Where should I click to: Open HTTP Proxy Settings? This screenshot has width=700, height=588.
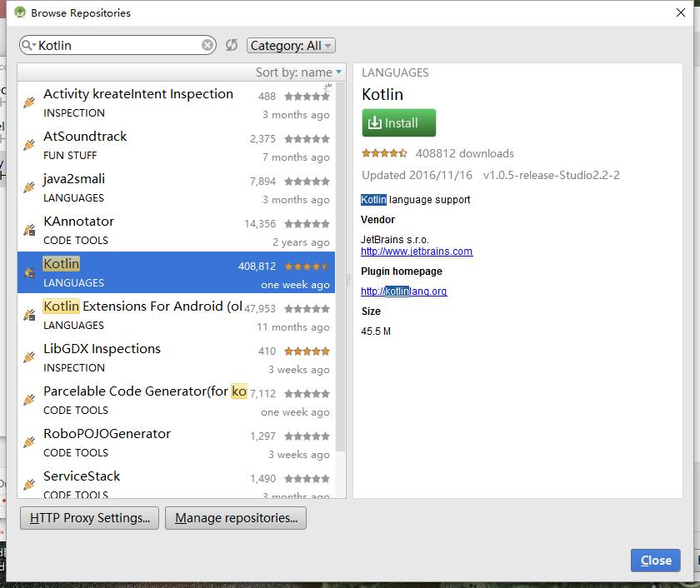tap(89, 518)
